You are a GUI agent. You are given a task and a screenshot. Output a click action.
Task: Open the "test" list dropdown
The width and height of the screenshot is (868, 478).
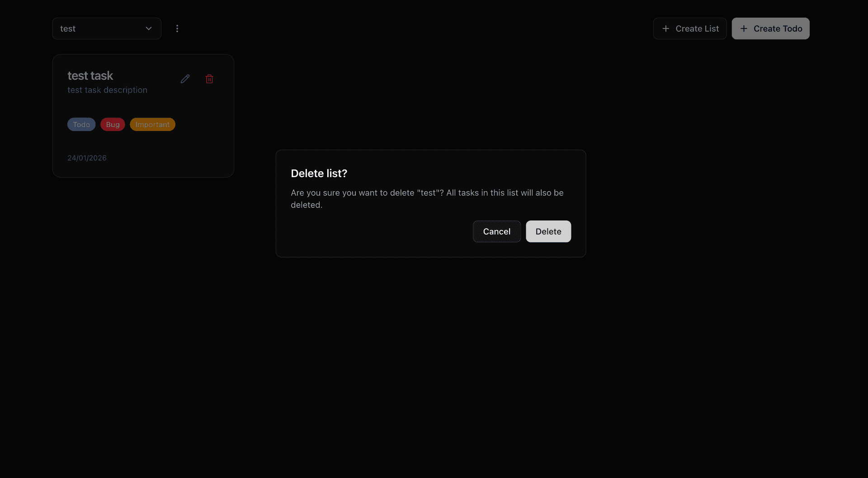point(99,28)
